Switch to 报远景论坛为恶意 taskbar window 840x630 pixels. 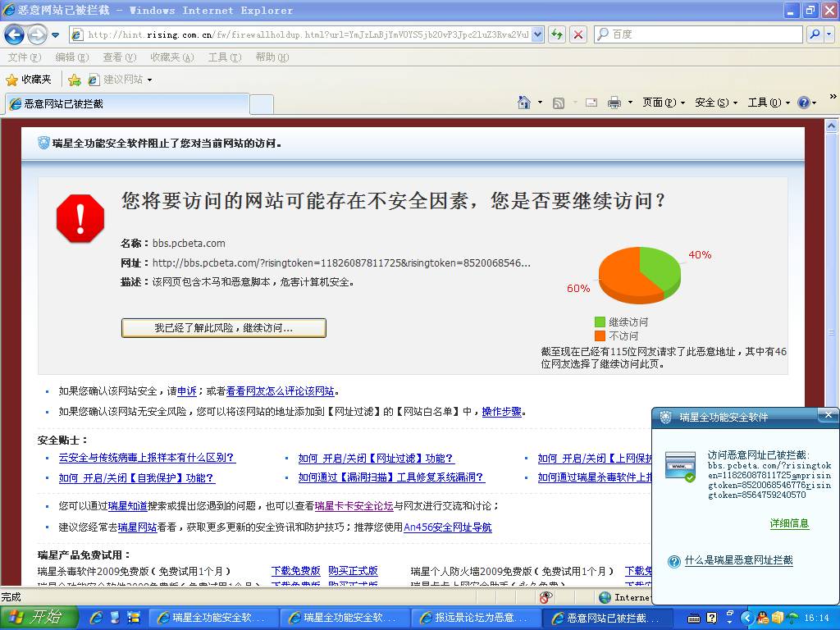pos(475,618)
